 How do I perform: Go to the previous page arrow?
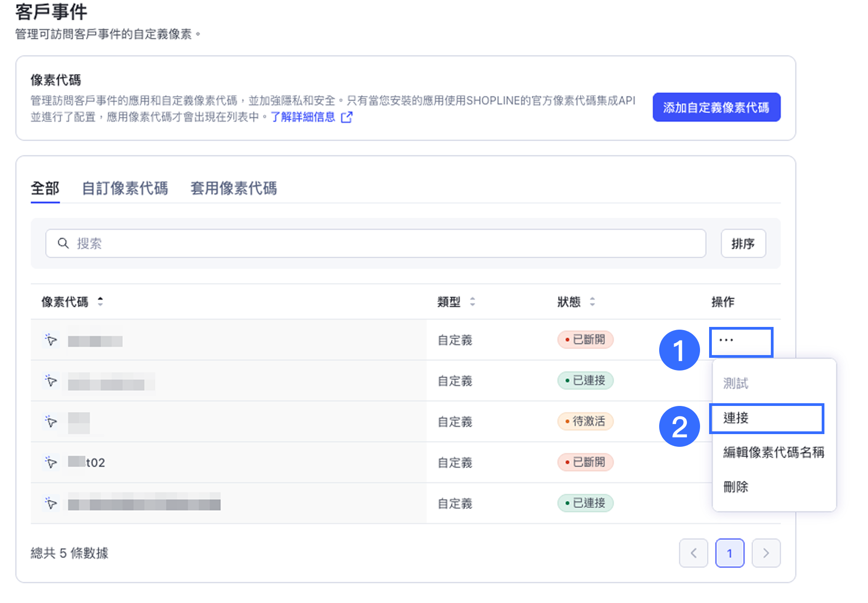pyautogui.click(x=693, y=553)
